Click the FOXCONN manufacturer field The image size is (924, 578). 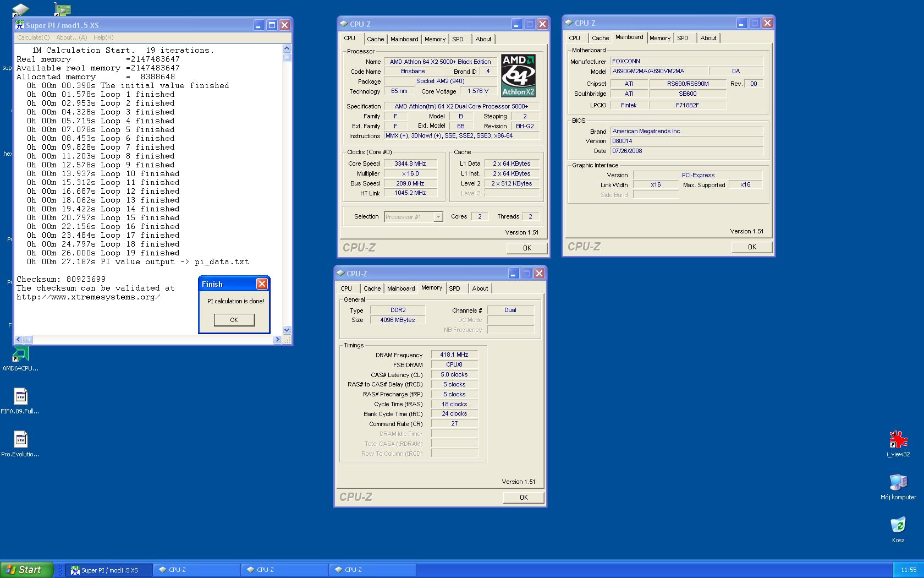tap(687, 61)
